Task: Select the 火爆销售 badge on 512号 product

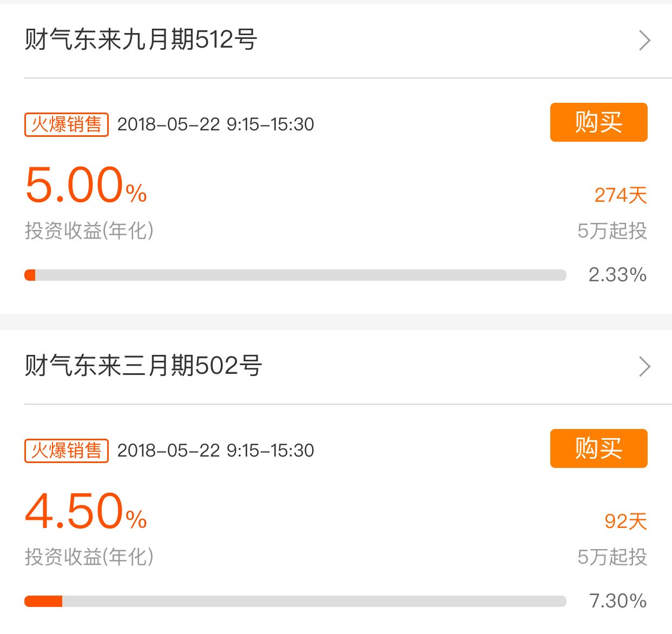Action: [66, 124]
